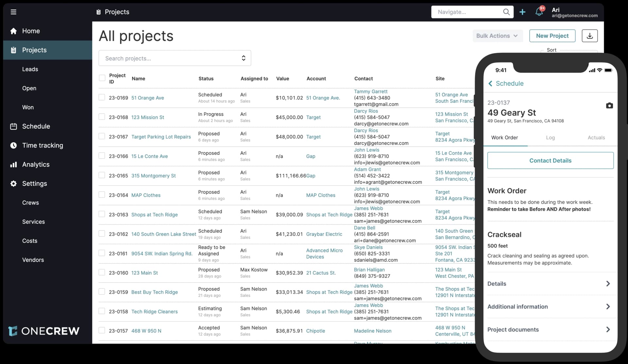The width and height of the screenshot is (628, 364).
Task: Click the Settings gear icon
Action: click(x=13, y=183)
